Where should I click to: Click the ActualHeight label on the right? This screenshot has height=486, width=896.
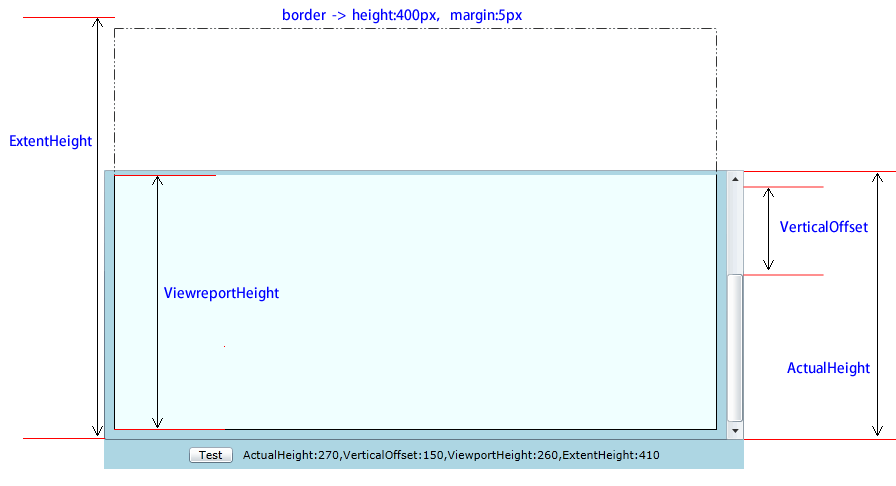pos(828,368)
